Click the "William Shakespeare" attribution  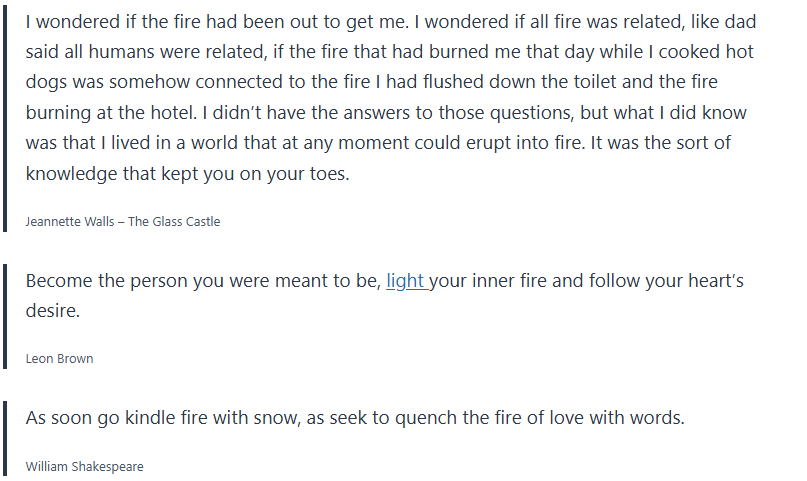[84, 467]
